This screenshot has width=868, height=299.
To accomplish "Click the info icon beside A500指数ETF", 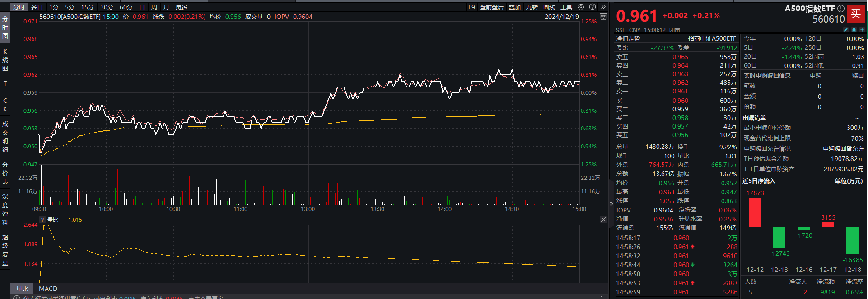I will pyautogui.click(x=841, y=8).
